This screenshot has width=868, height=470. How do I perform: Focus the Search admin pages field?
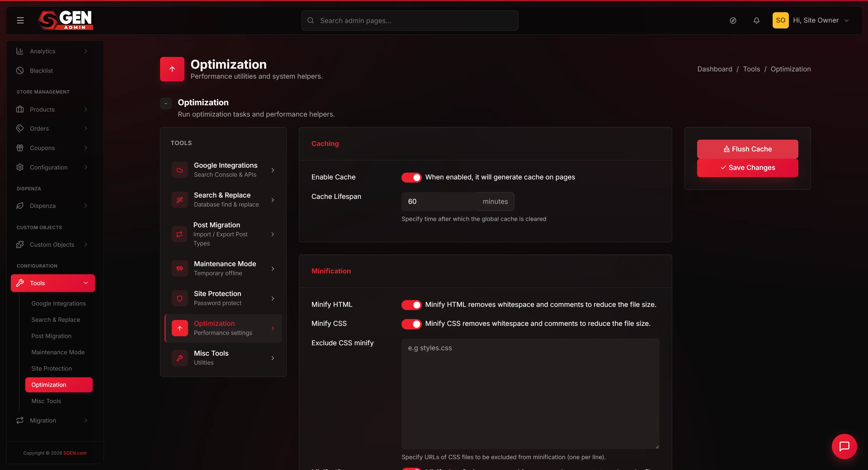click(410, 21)
